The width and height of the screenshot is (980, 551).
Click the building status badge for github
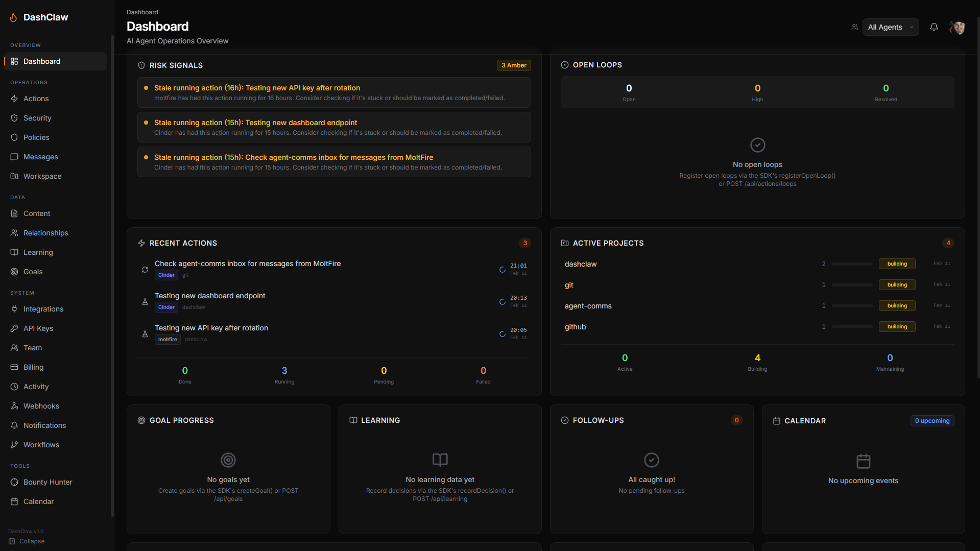click(x=896, y=327)
